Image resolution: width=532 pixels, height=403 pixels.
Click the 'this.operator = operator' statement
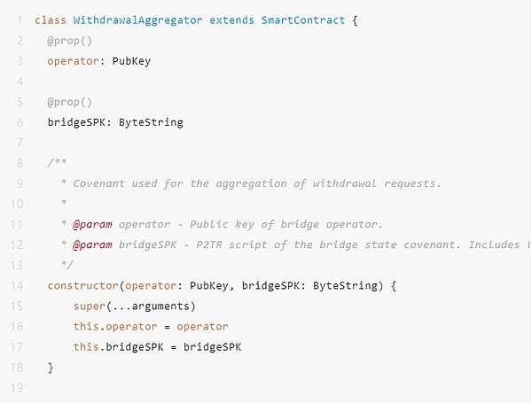(151, 326)
